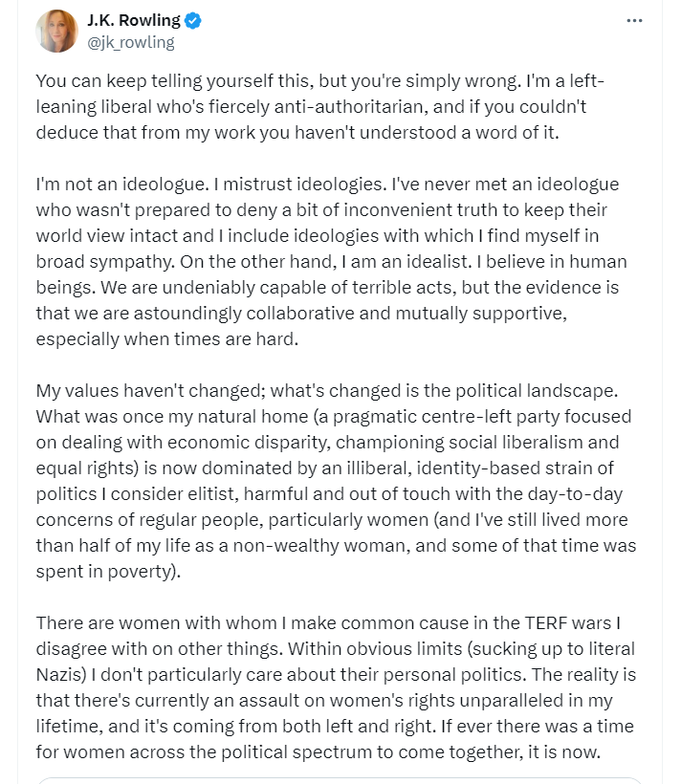Open the @jk_rowling handle link

(131, 42)
